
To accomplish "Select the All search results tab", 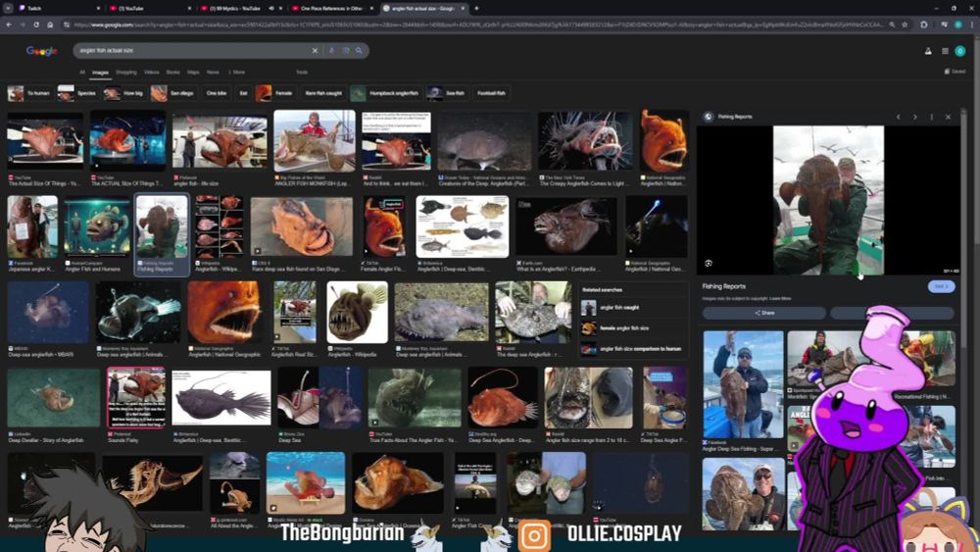I will click(x=82, y=73).
